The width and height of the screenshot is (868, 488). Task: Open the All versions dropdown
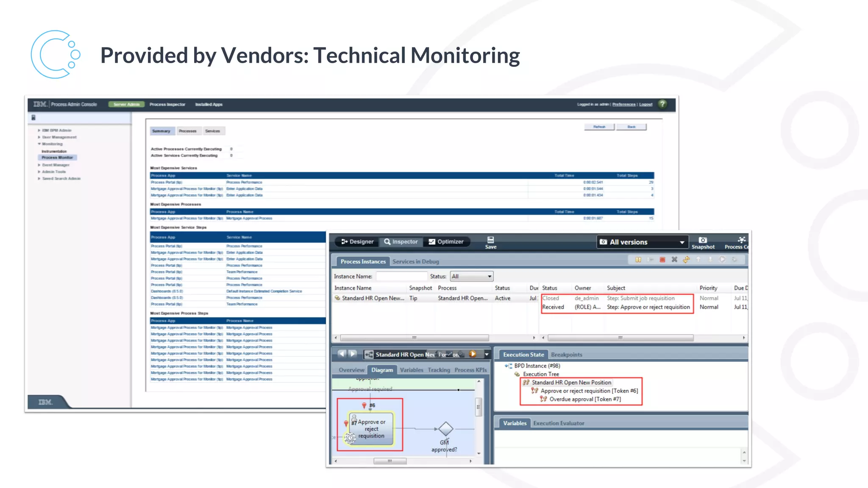[642, 242]
